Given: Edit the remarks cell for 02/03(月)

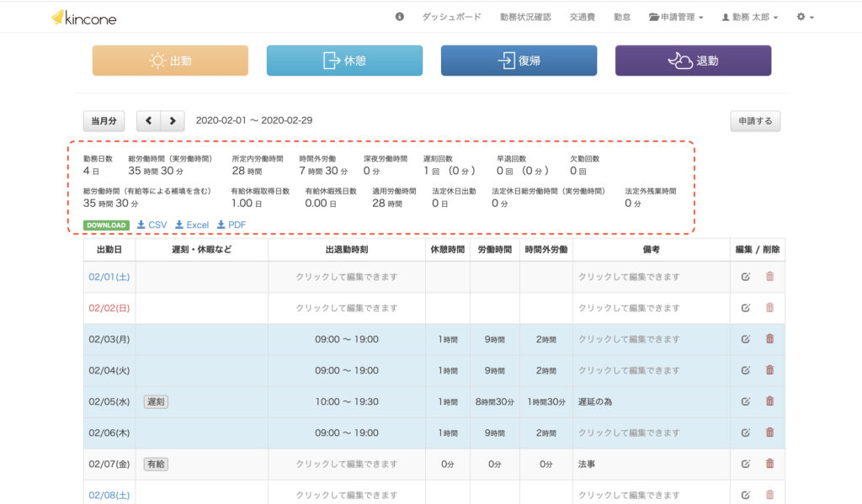Looking at the screenshot, I should tap(652, 340).
